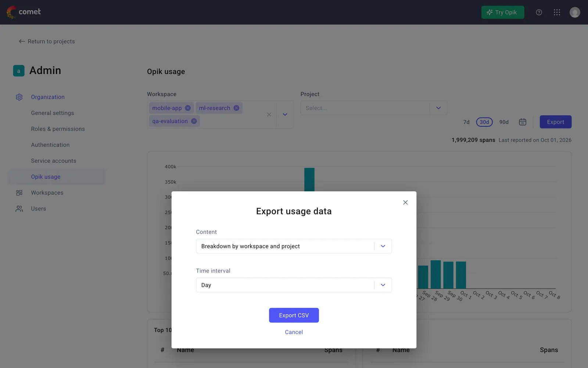This screenshot has width=588, height=368.
Task: Open the custom date range calendar
Action: [x=522, y=122]
